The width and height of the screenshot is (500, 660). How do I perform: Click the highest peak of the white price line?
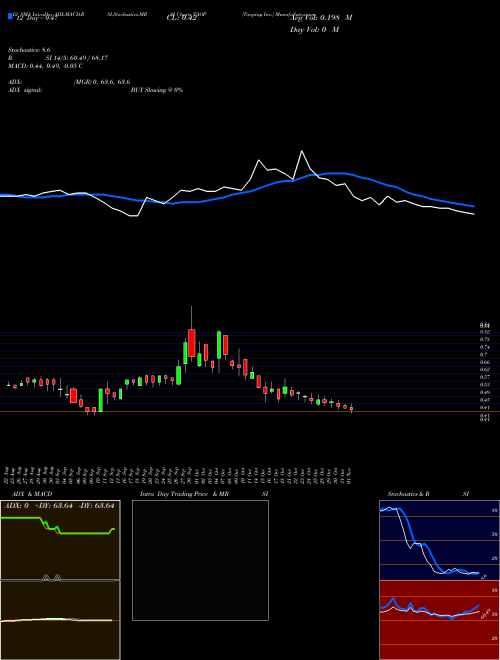click(301, 151)
